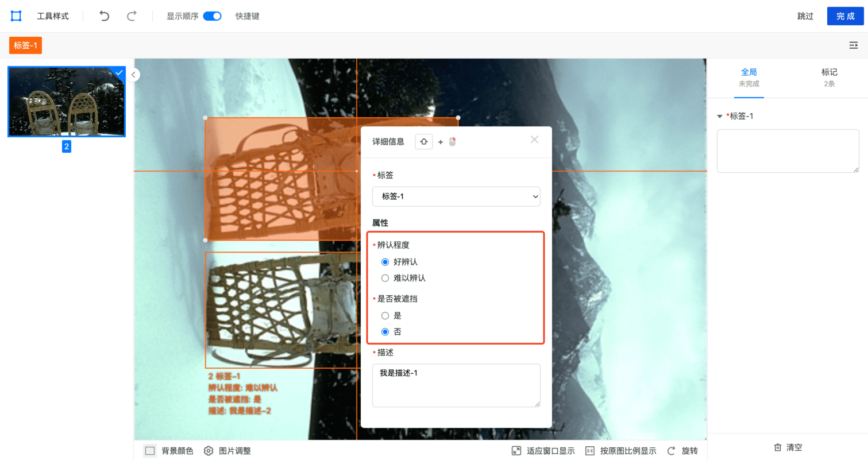Viewport: 868px width, 460px height.
Task: Collapse the right sidebar with the menu-fold icon
Action: coord(854,45)
